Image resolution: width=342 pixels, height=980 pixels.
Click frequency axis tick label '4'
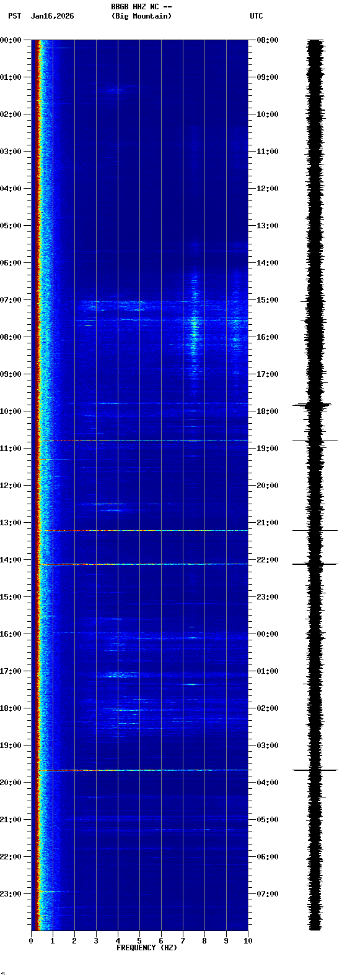118,941
